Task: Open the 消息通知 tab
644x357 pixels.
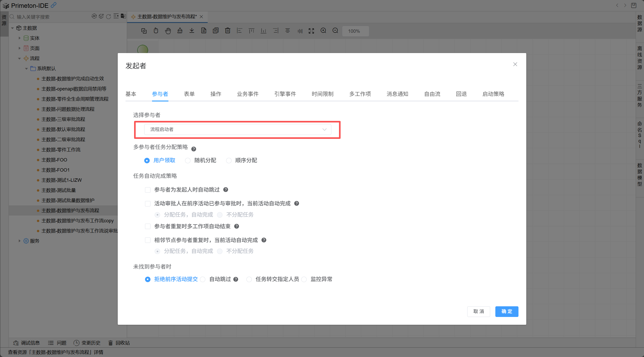Action: click(397, 94)
